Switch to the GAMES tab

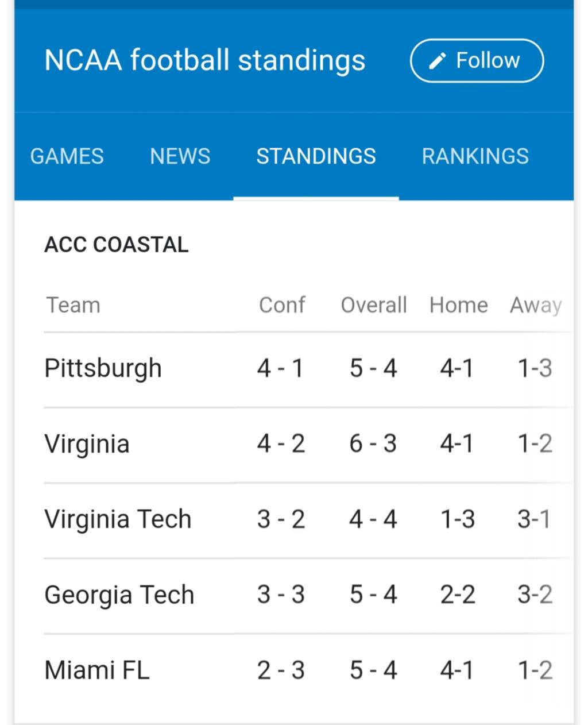coord(67,156)
